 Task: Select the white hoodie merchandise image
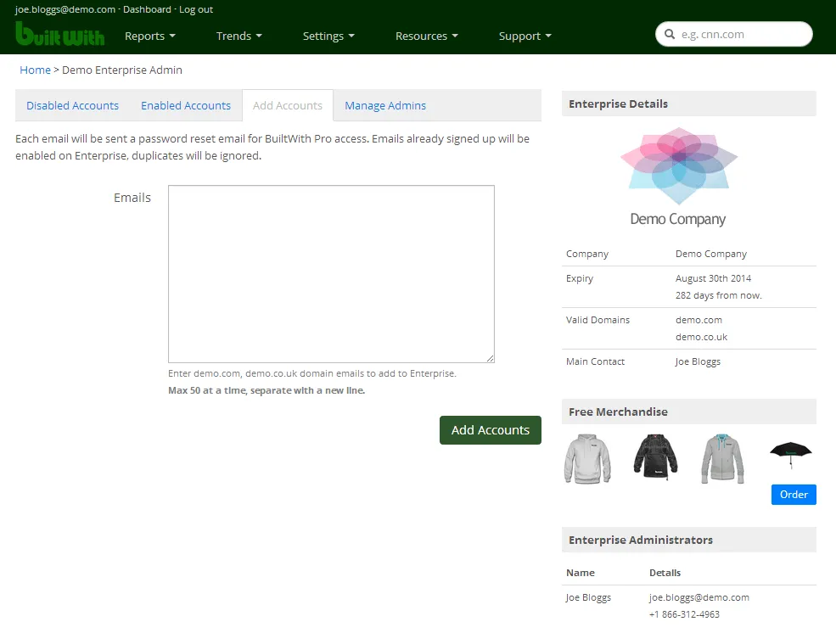(x=587, y=458)
